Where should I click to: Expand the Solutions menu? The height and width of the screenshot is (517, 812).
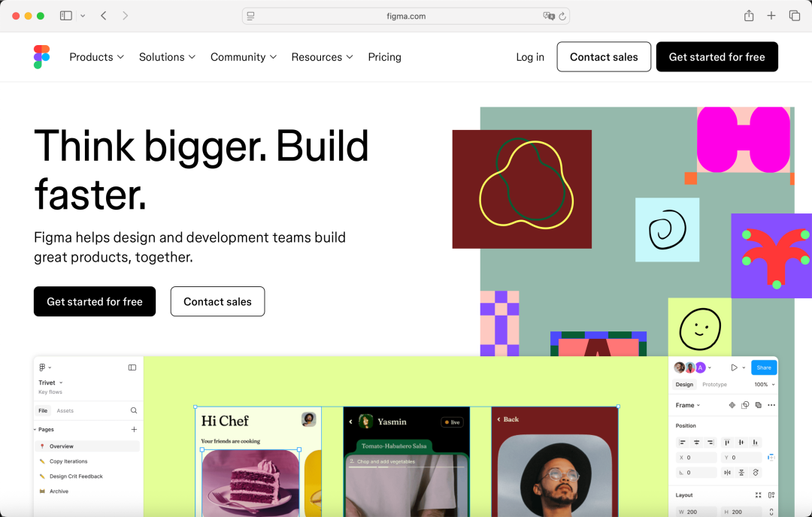point(167,57)
